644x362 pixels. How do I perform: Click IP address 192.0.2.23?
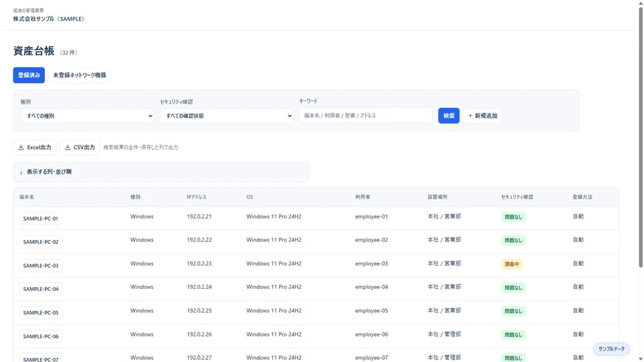coord(199,263)
